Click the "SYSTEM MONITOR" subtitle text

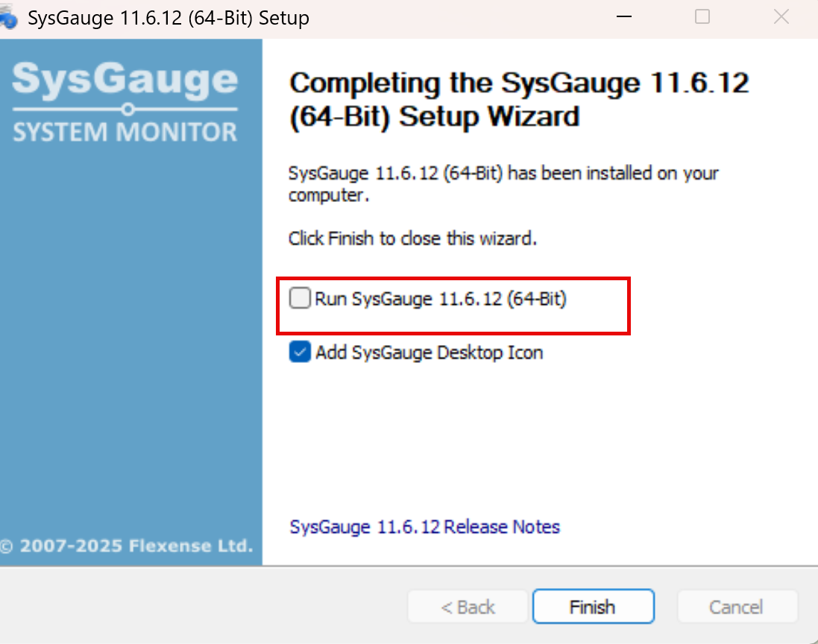[x=125, y=133]
